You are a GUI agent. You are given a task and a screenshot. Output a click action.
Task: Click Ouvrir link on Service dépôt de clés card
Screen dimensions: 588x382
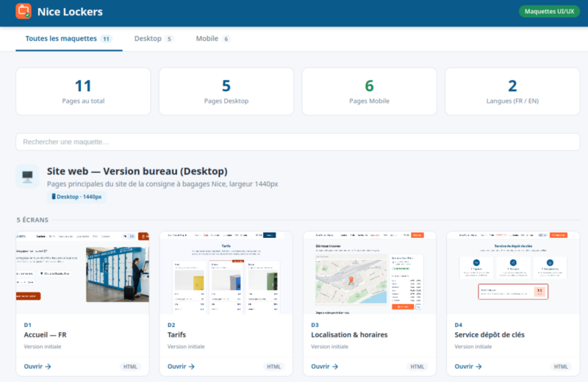[468, 367]
